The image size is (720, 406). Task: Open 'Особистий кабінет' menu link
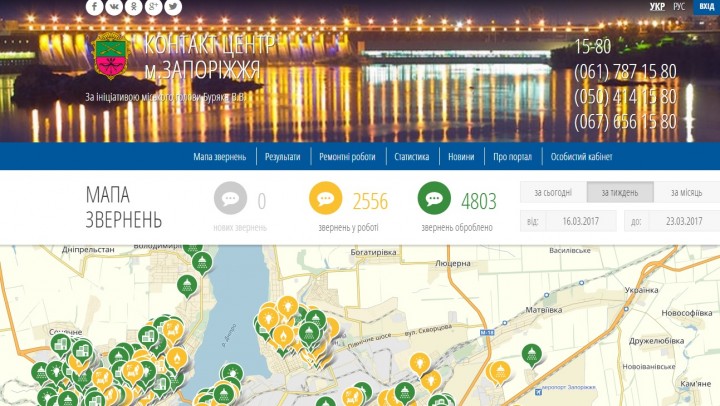(x=581, y=157)
